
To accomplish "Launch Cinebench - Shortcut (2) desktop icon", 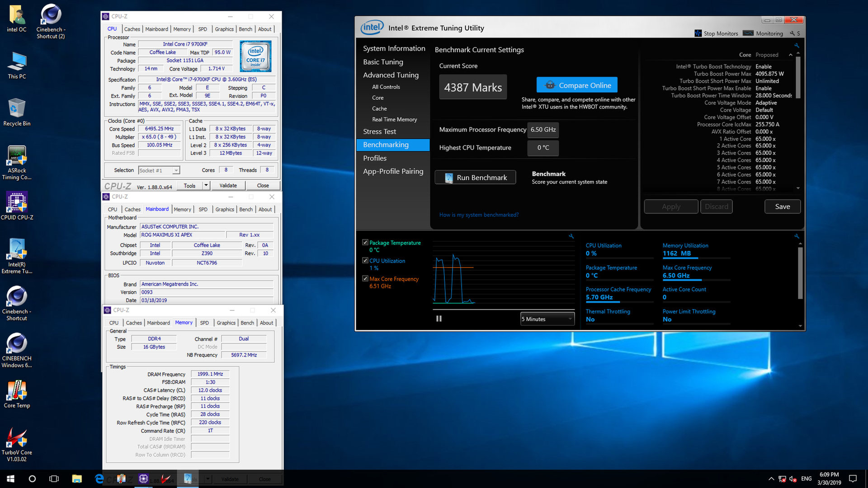I will coord(51,21).
